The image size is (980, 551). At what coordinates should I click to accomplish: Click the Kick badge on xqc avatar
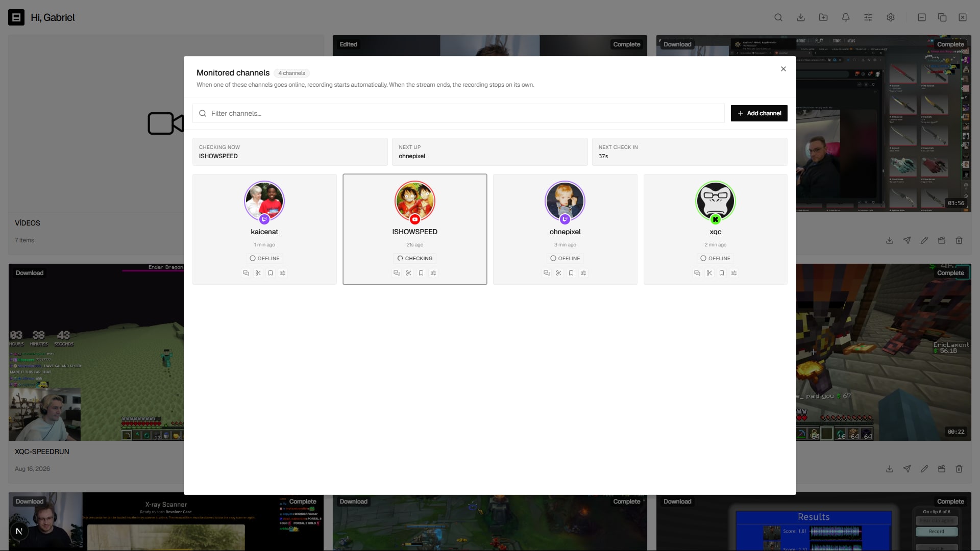(x=716, y=219)
